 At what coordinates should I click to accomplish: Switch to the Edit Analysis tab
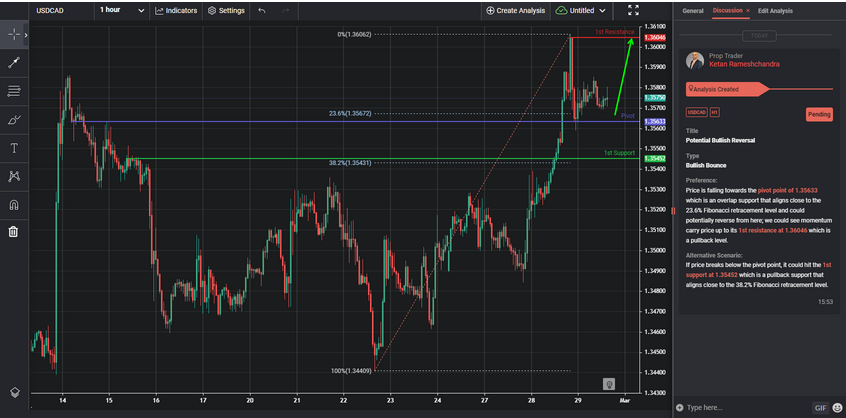[775, 11]
